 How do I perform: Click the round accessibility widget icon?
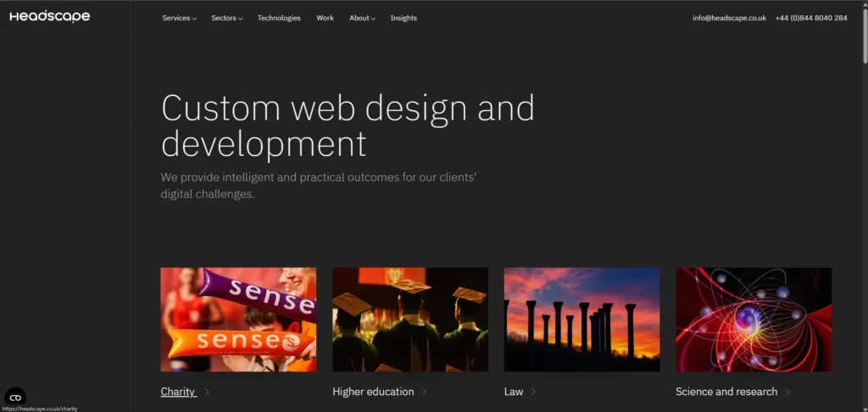(x=15, y=398)
